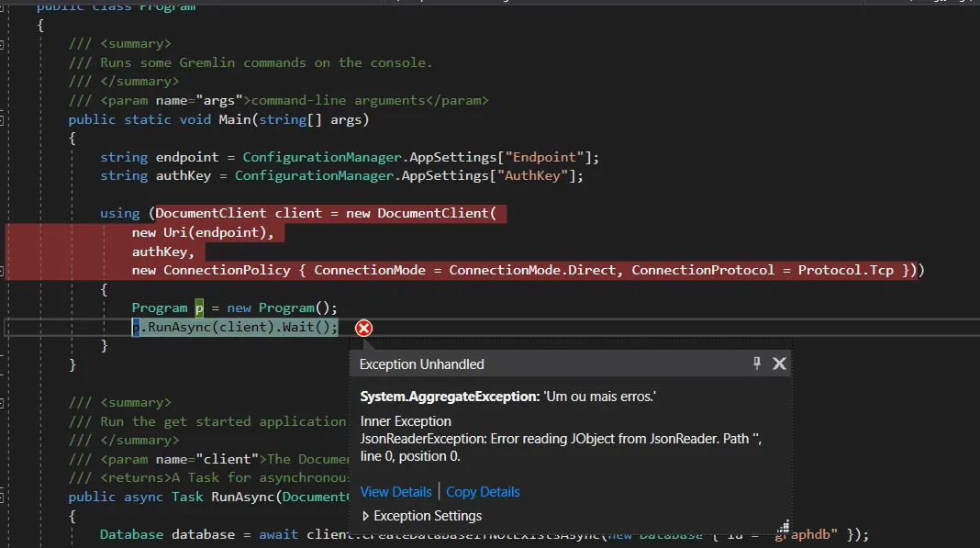980x548 pixels.
Task: Click the System.AggregateException text
Action: [x=450, y=397]
